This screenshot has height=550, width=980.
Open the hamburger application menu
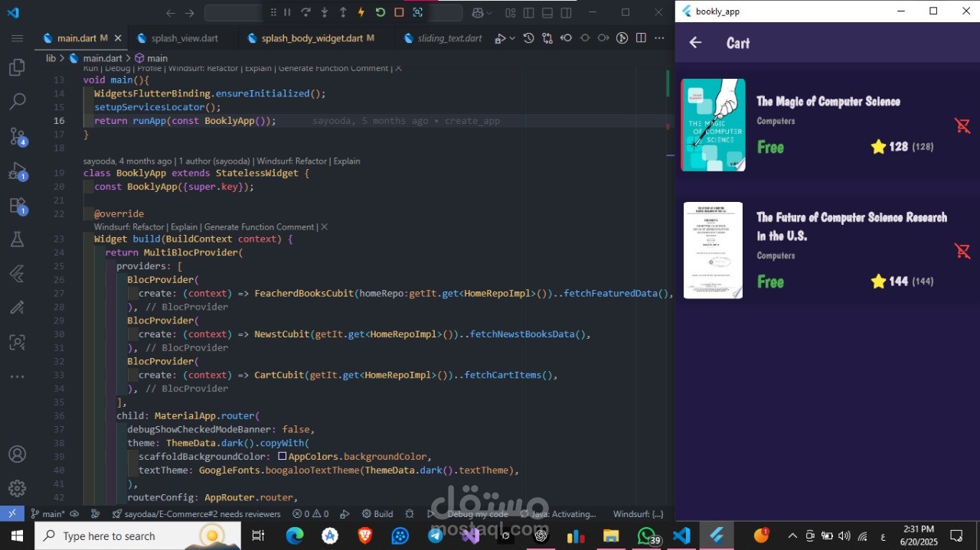tap(17, 37)
